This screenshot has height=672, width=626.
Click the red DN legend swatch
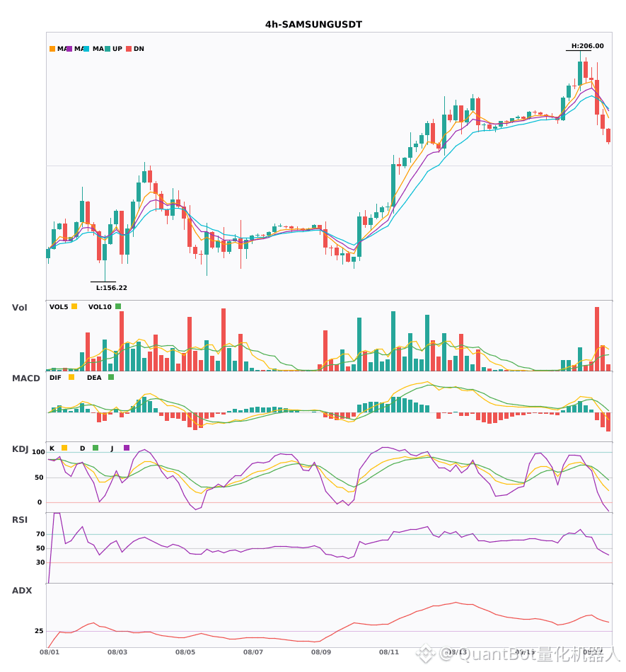coord(129,49)
